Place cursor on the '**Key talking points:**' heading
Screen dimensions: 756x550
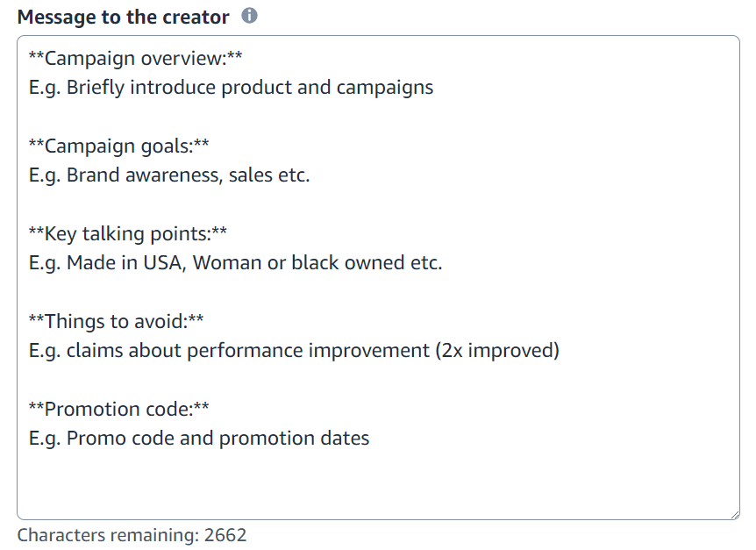(x=128, y=234)
